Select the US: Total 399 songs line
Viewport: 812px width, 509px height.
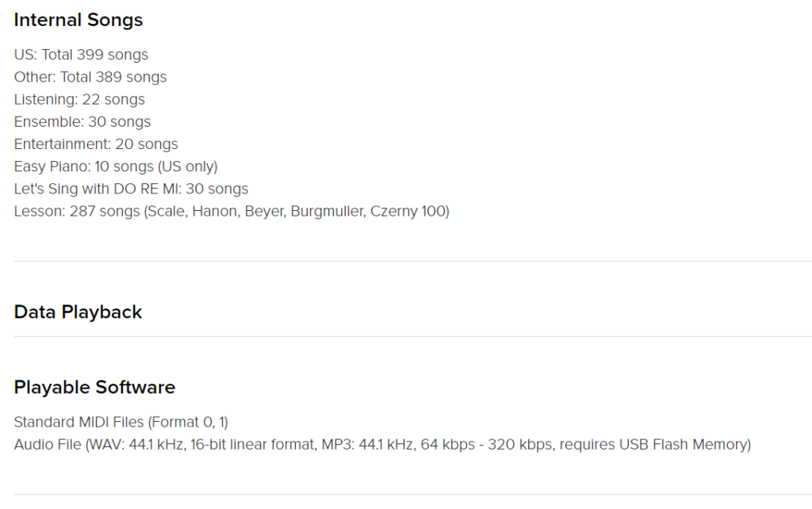point(81,55)
